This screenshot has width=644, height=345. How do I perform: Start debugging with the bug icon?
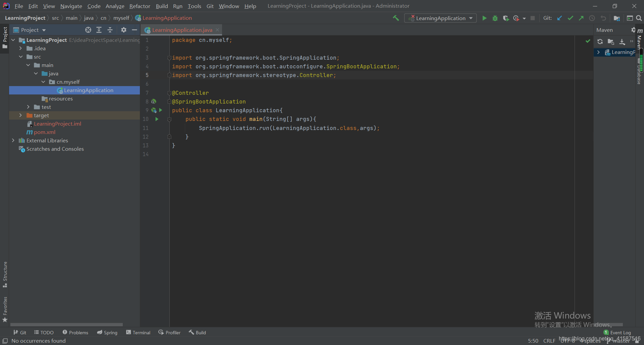click(495, 18)
